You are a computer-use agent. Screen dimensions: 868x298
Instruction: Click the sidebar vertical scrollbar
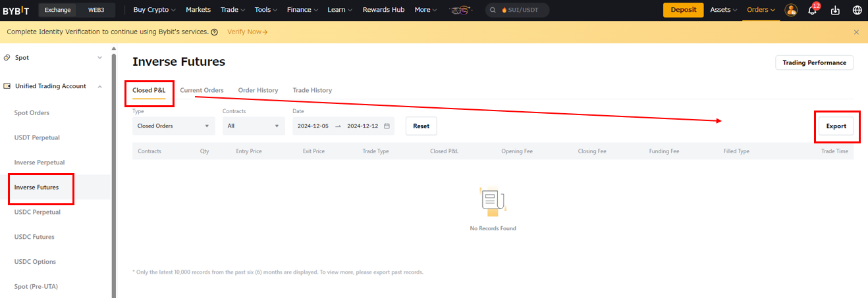[x=113, y=174]
